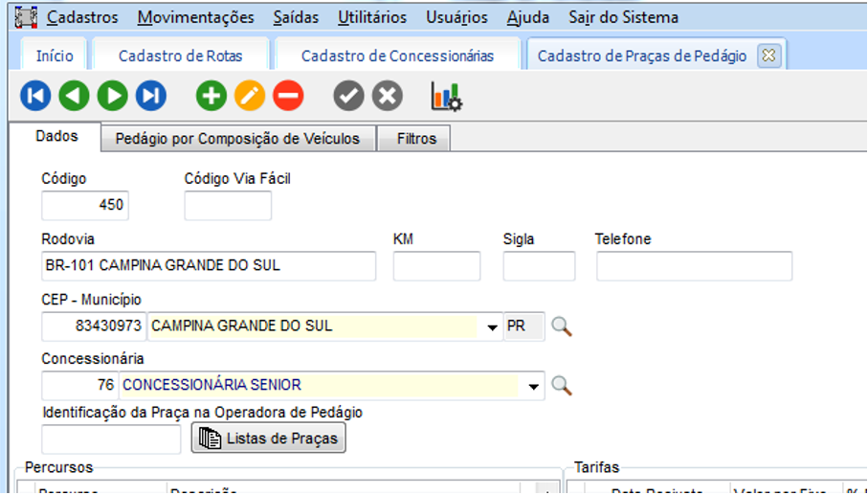Viewport: 868px width, 495px height.
Task: Switch to Pedágio por Composição de Veículos tab
Action: tap(237, 139)
